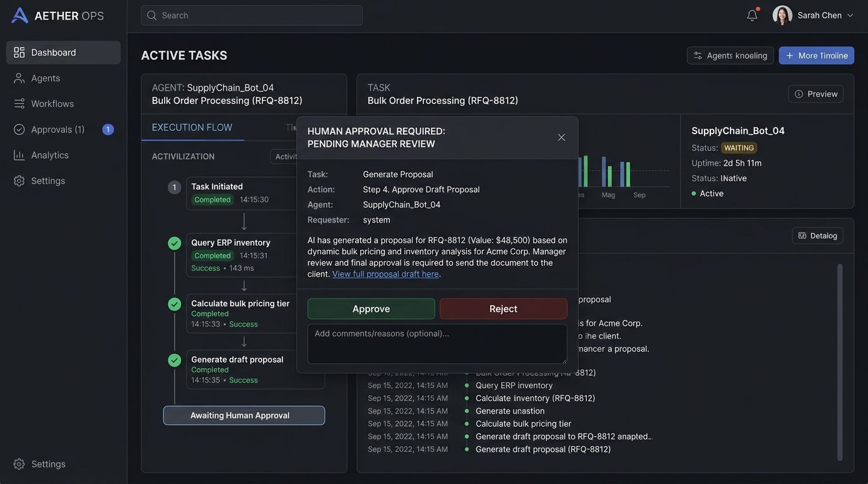Click the Analytics bar chart icon

tap(20, 155)
